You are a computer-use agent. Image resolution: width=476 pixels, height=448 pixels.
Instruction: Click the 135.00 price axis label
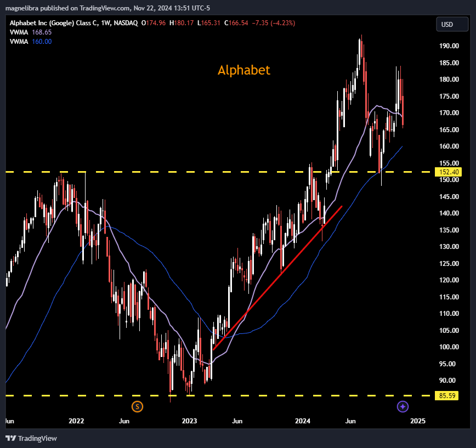click(x=449, y=230)
